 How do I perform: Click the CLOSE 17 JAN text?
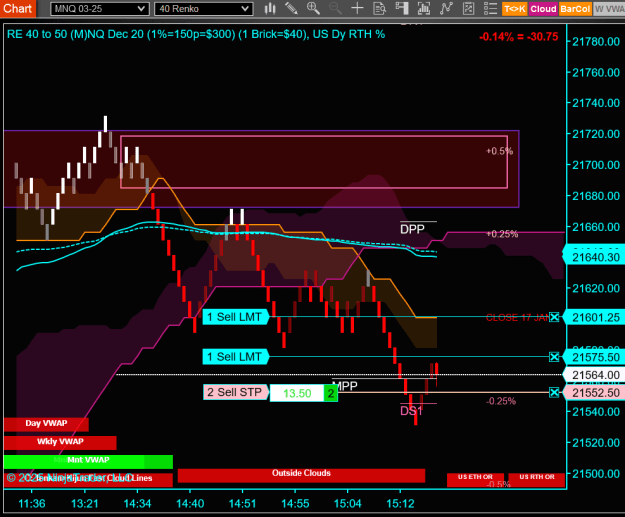click(517, 318)
